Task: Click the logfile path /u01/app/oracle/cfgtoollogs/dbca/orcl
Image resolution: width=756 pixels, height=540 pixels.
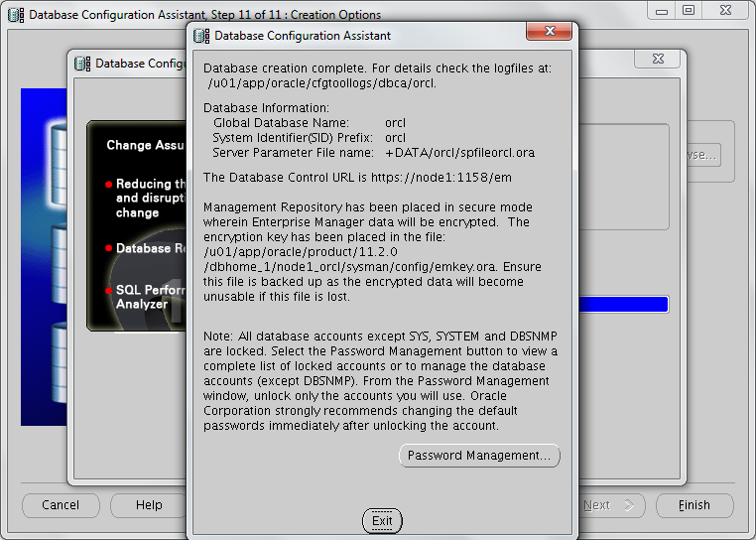Action: (x=322, y=83)
